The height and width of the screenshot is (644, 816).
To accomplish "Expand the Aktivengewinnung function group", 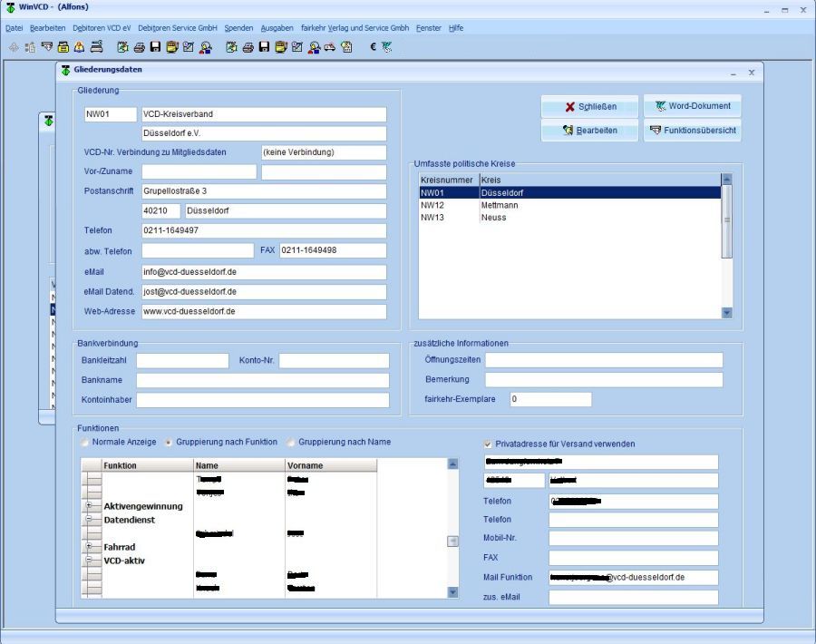I will (89, 505).
